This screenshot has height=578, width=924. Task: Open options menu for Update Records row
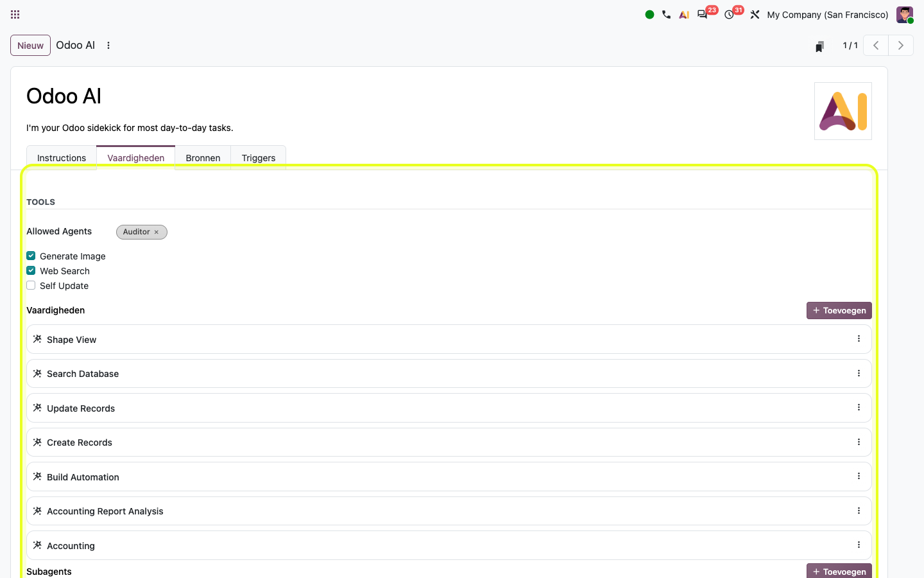(x=859, y=407)
